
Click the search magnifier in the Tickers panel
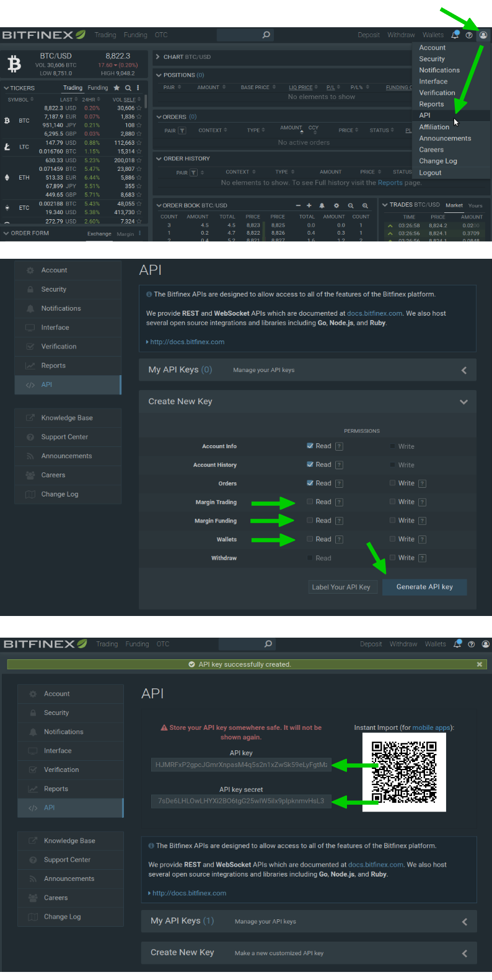pos(128,88)
